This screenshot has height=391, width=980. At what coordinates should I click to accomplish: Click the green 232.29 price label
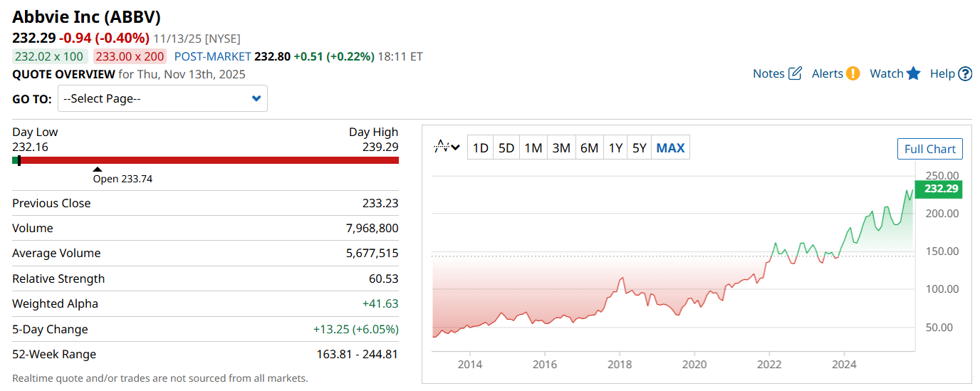942,189
